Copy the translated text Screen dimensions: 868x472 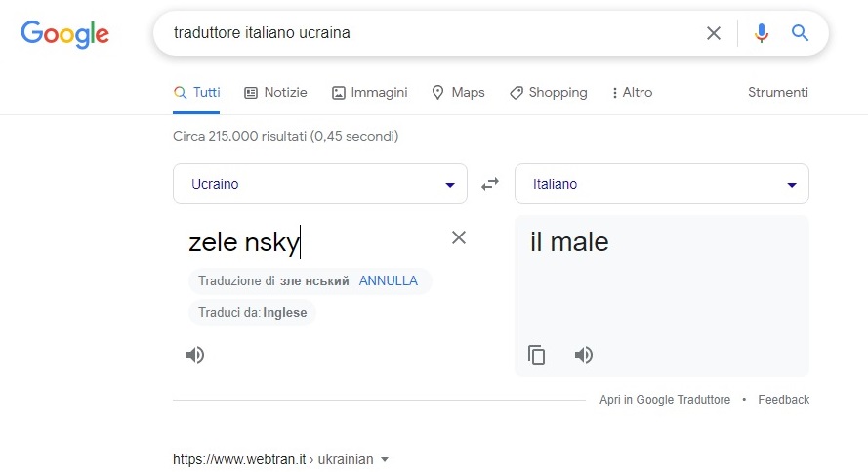click(x=536, y=355)
